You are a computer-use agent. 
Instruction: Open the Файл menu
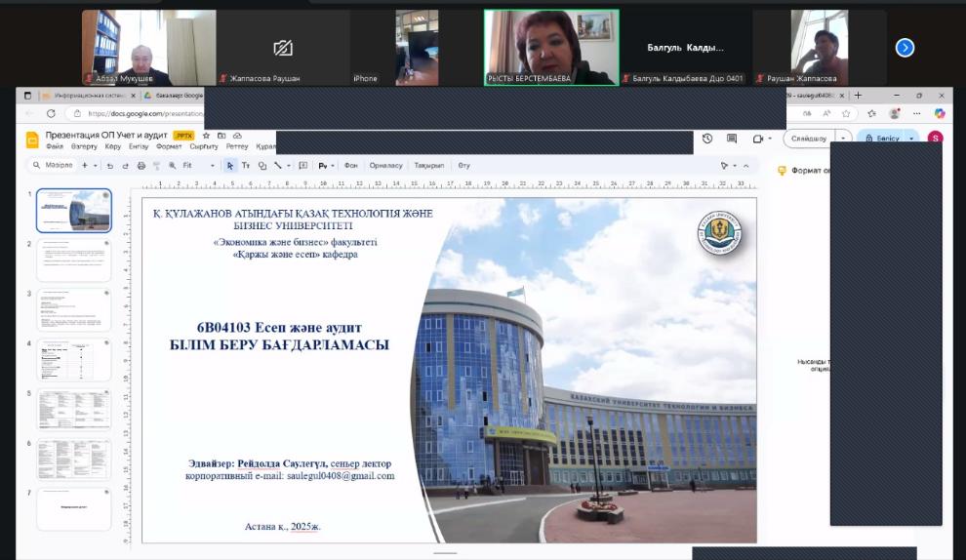[55, 146]
